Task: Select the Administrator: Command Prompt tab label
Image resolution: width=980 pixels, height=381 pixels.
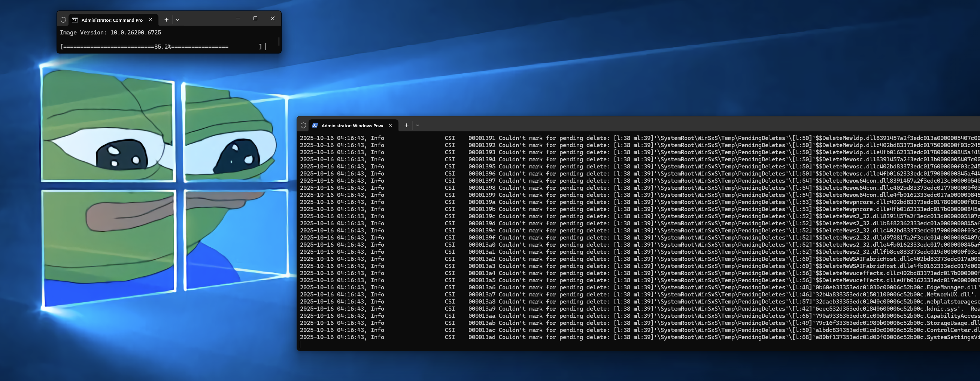Action: [112, 20]
